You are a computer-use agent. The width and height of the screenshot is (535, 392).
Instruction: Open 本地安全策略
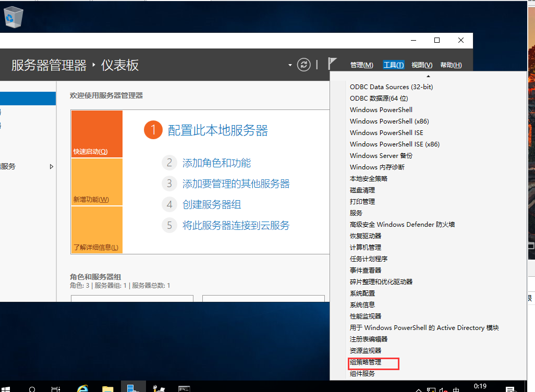(369, 178)
